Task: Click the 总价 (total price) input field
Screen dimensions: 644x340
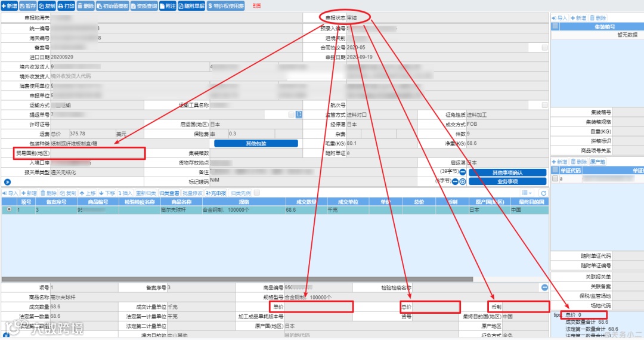Action: (435, 307)
